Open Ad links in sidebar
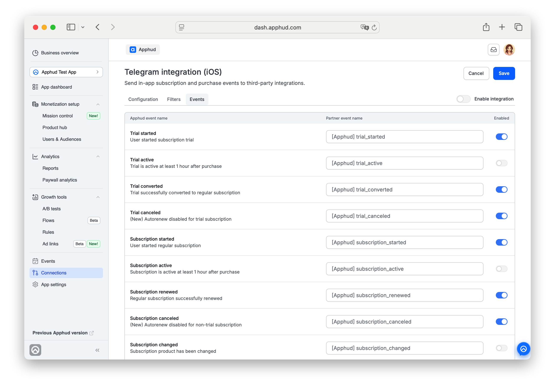The height and width of the screenshot is (392, 555). click(50, 244)
